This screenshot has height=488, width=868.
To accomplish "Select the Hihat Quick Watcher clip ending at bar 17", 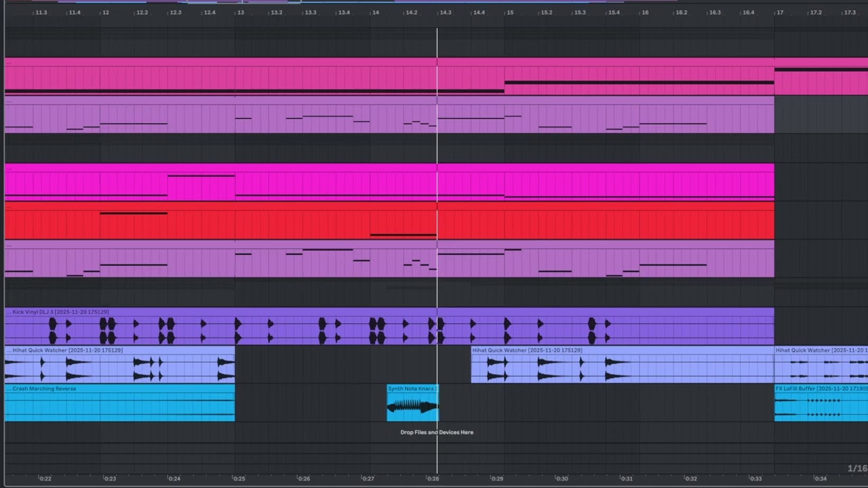I will (x=623, y=365).
